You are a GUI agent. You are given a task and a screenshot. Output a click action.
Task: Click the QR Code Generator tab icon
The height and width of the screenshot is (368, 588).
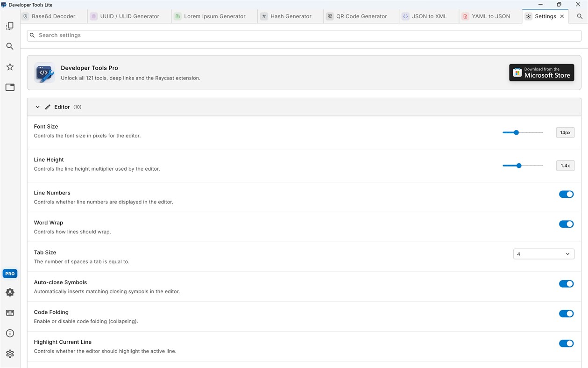click(330, 16)
